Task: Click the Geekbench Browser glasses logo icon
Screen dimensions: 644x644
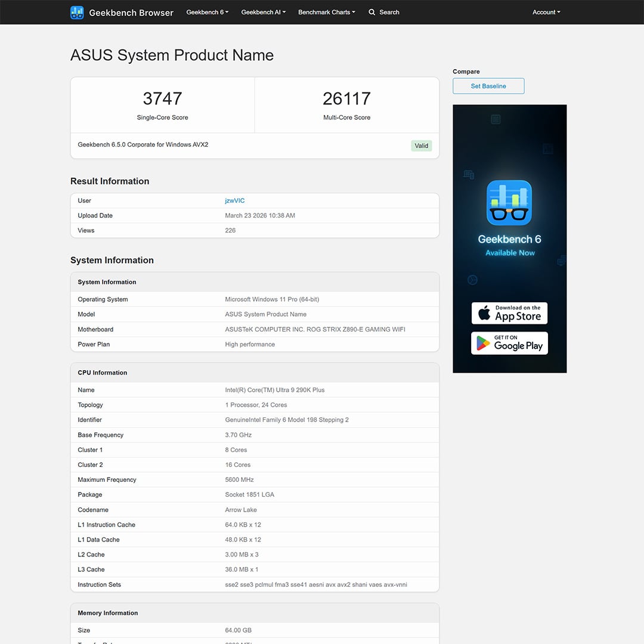Action: [77, 12]
